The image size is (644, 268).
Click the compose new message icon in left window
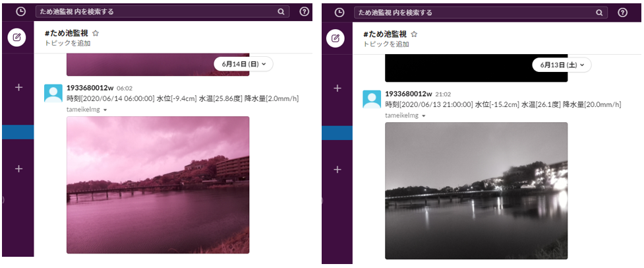point(17,38)
